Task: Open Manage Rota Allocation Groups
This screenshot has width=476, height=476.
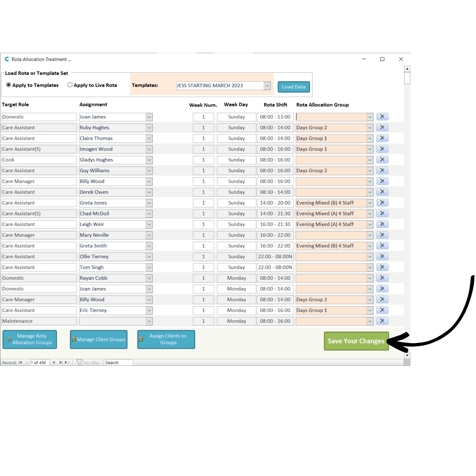Action: [x=30, y=339]
